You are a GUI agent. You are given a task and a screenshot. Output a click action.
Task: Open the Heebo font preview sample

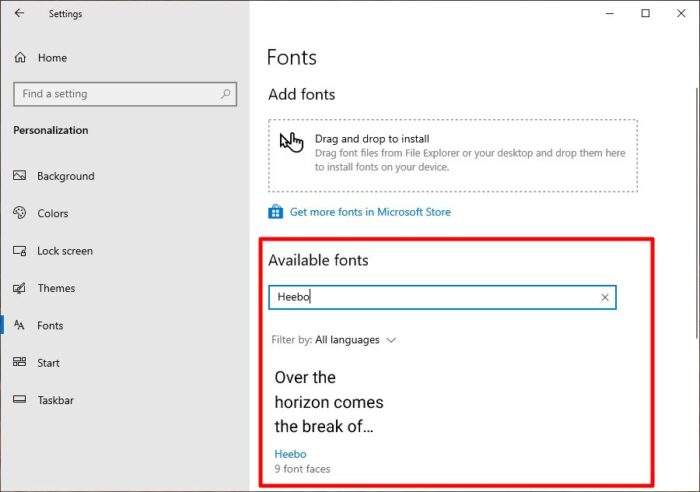(329, 402)
